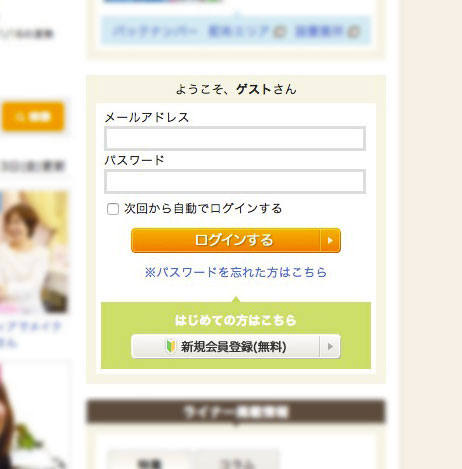The image size is (462, 469).
Task: Focus the パスワード input field
Action: pos(235,181)
